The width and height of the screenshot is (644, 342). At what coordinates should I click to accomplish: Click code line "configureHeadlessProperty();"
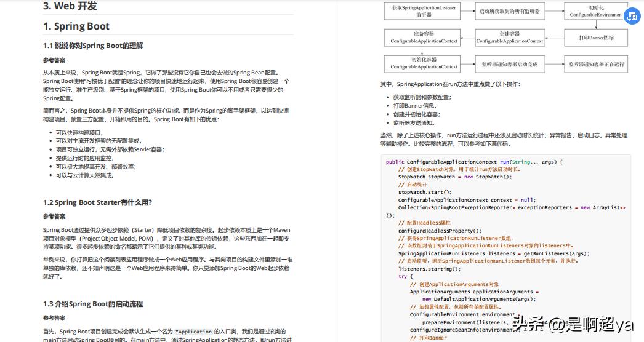[x=440, y=231]
